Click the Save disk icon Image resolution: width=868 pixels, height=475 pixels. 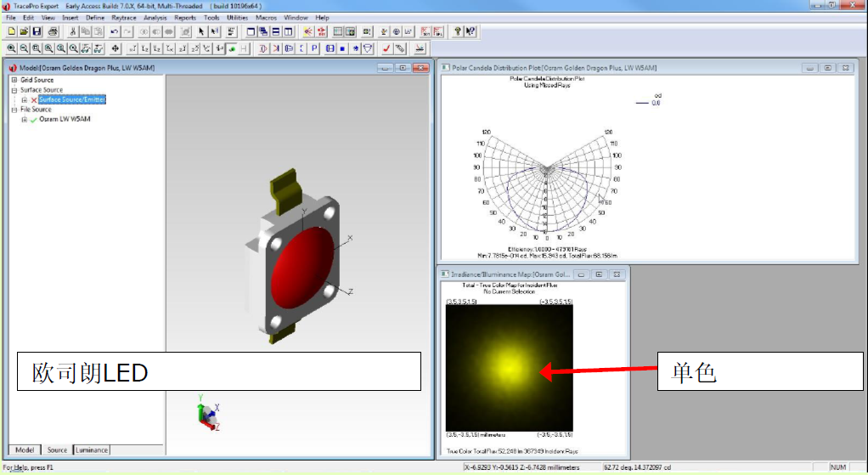tap(37, 31)
